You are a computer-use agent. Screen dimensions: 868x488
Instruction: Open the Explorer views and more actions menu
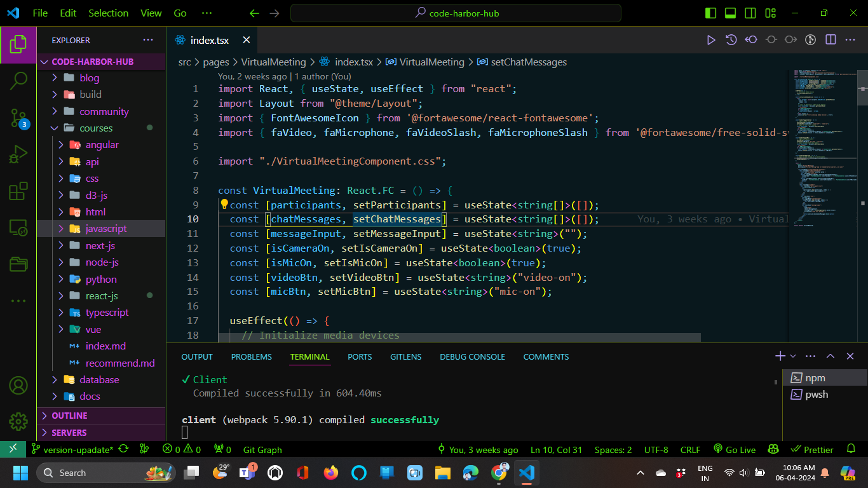(148, 40)
